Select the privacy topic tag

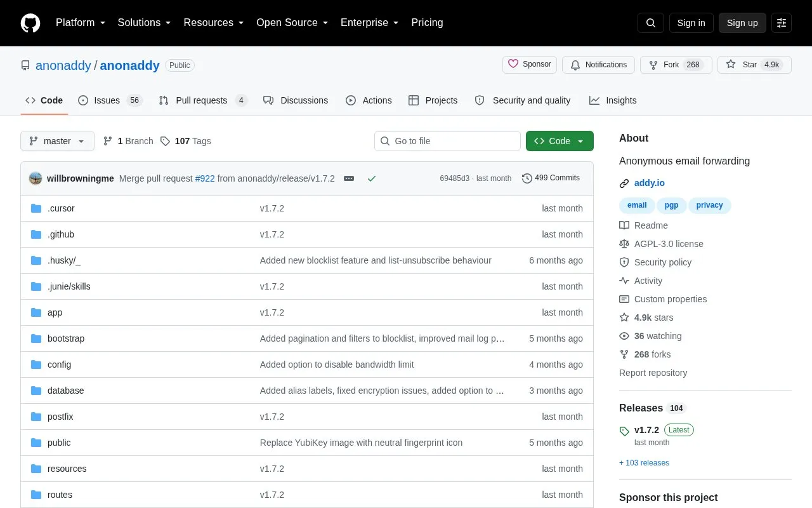[x=709, y=205]
